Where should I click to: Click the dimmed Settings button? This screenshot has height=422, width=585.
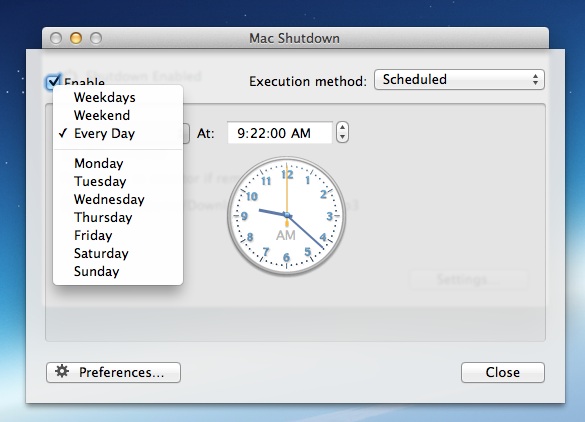pyautogui.click(x=469, y=279)
